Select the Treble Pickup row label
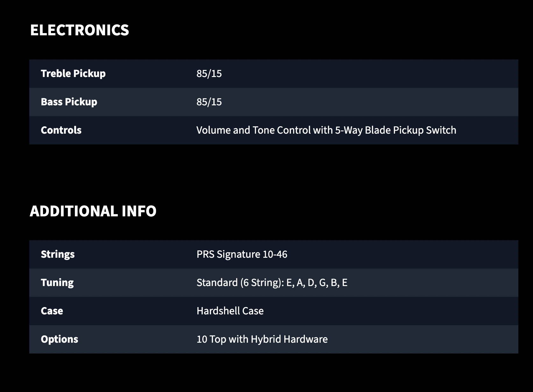Viewport: 533px width, 392px height. click(x=73, y=73)
